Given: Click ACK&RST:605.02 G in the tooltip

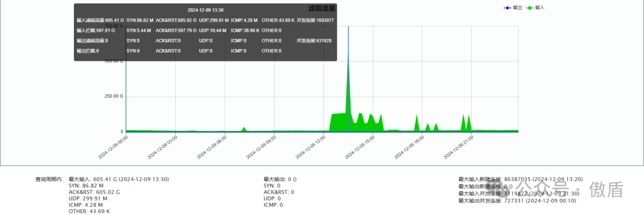Looking at the screenshot, I should (176, 20).
